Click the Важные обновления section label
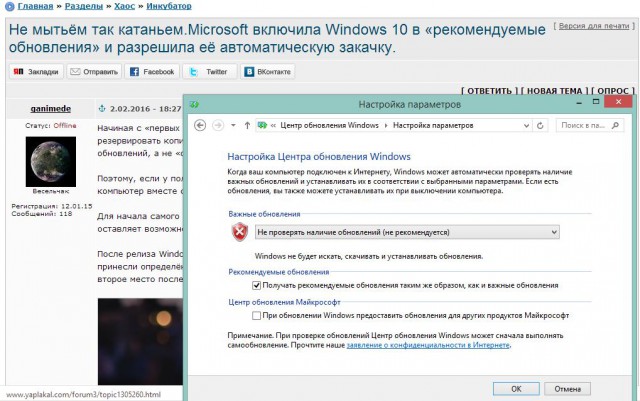The height and width of the screenshot is (401, 640). click(x=264, y=214)
